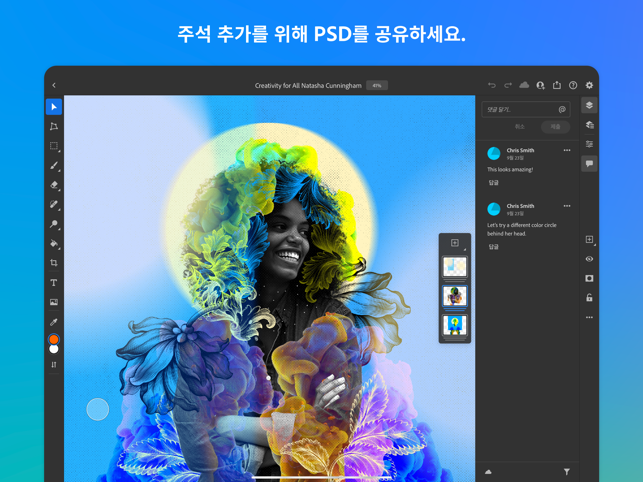Toggle the layer lock
This screenshot has height=482, width=643.
coord(589,298)
